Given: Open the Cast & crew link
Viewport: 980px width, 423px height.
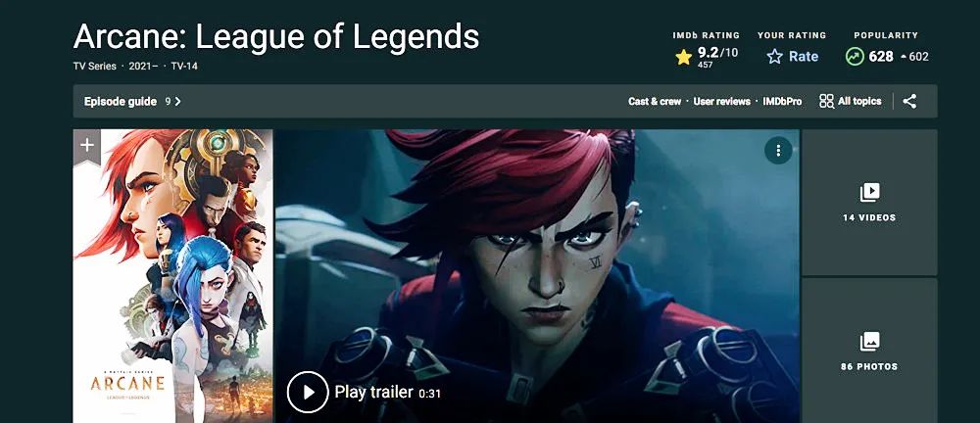Looking at the screenshot, I should 655,101.
